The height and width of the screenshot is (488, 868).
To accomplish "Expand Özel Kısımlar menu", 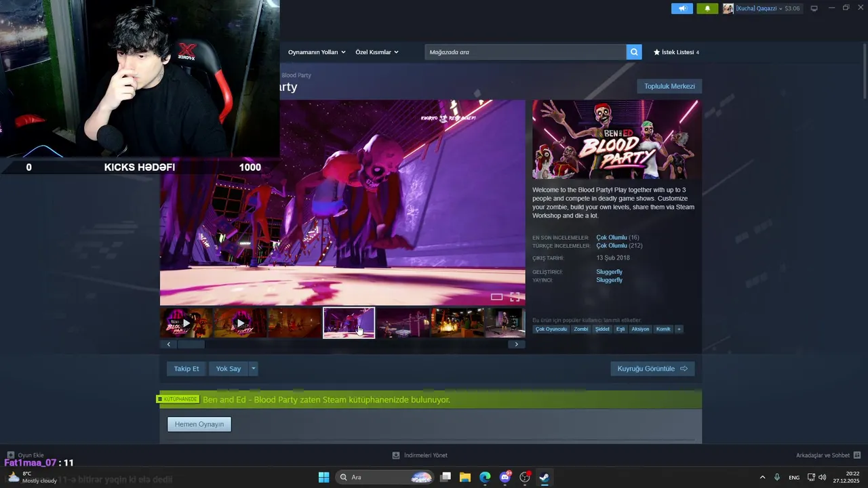I will pyautogui.click(x=377, y=52).
